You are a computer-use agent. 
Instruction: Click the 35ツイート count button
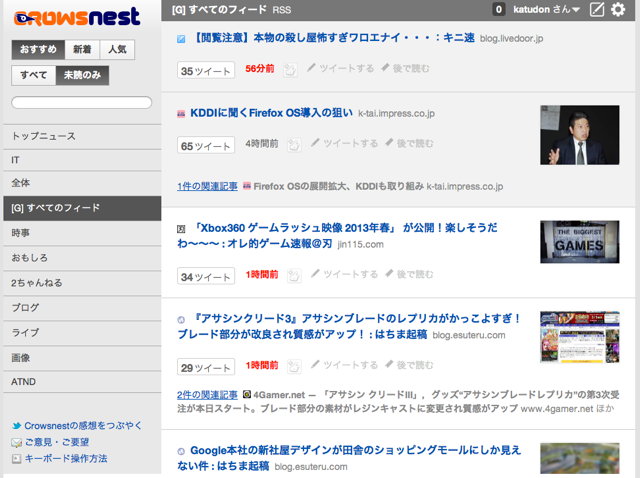(206, 70)
